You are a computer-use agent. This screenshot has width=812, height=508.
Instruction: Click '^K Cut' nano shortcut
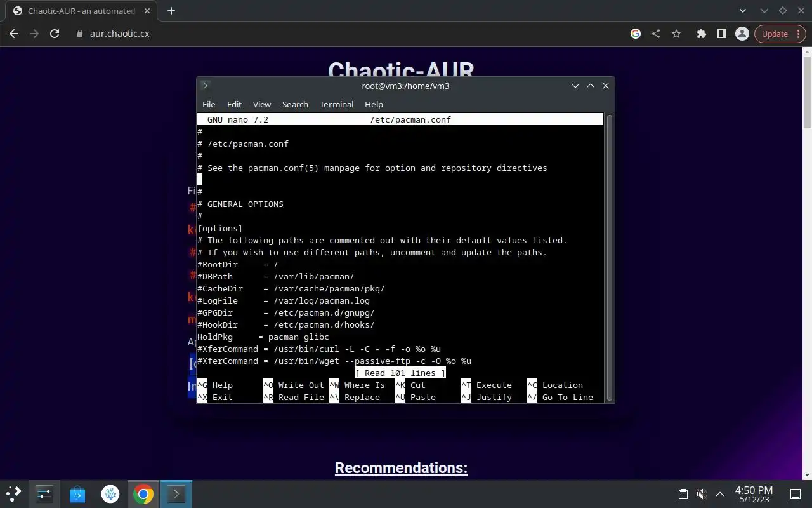[410, 385]
